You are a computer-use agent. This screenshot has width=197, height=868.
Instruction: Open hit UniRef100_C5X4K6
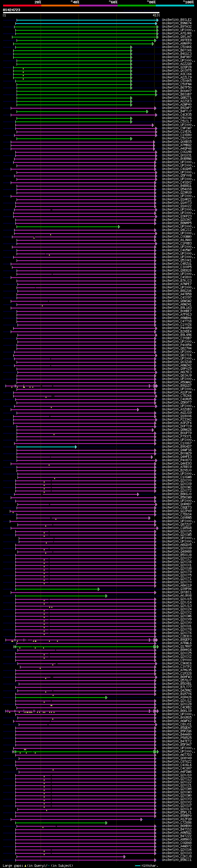click(x=176, y=47)
